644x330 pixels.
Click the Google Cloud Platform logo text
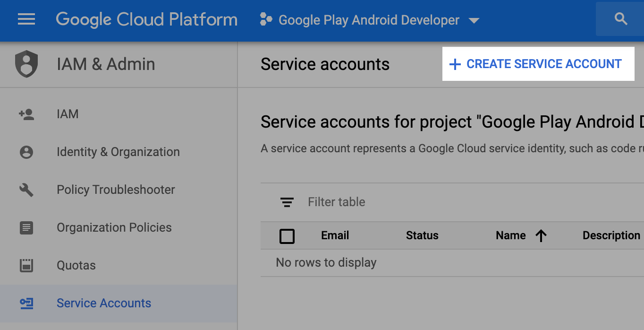(x=146, y=20)
